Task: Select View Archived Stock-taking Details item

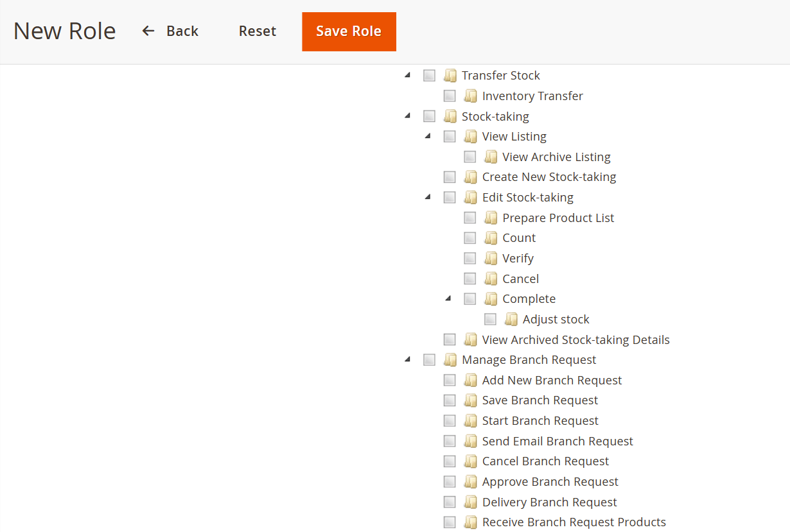Action: [x=575, y=340]
